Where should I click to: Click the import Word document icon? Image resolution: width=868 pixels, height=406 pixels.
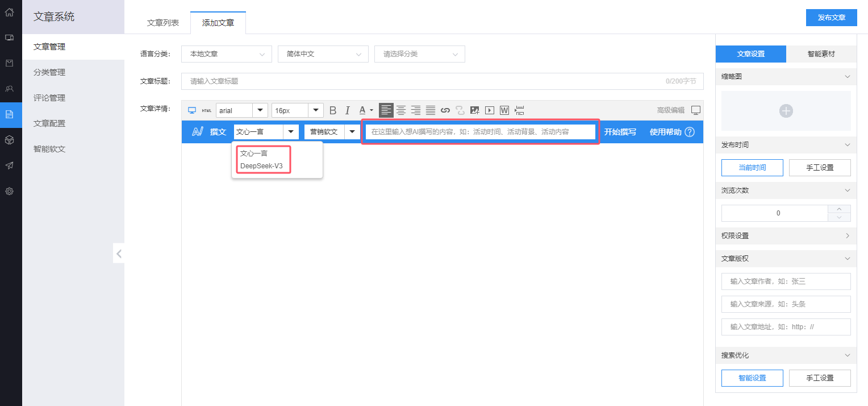(x=504, y=110)
